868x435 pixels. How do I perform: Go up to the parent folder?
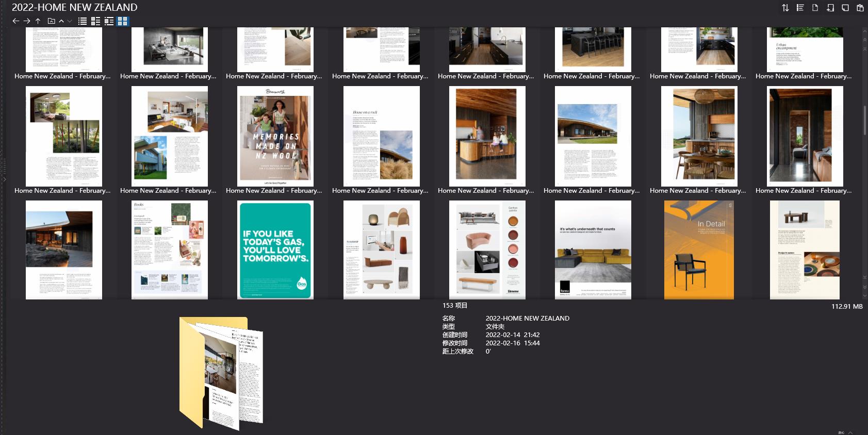tap(38, 21)
